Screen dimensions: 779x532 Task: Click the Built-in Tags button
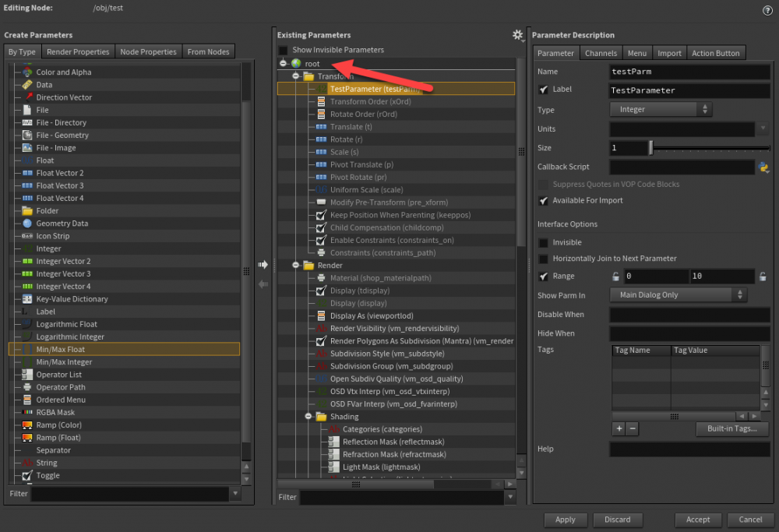732,429
